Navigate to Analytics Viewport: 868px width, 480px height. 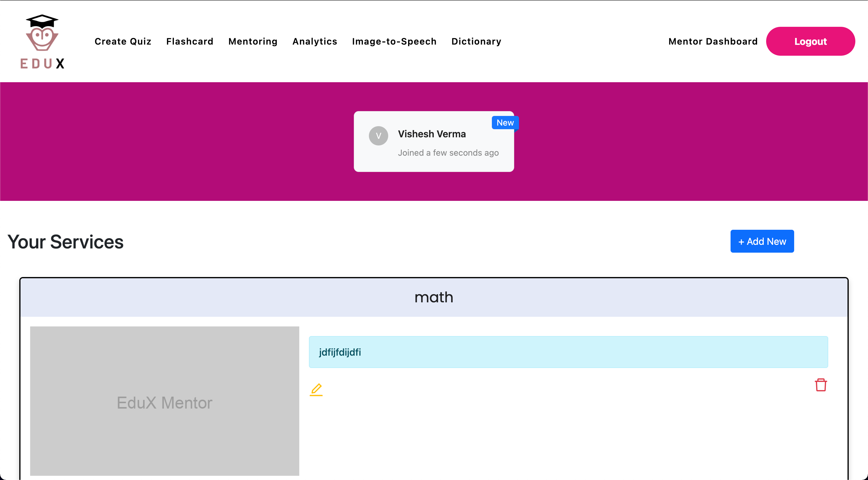[x=315, y=41]
